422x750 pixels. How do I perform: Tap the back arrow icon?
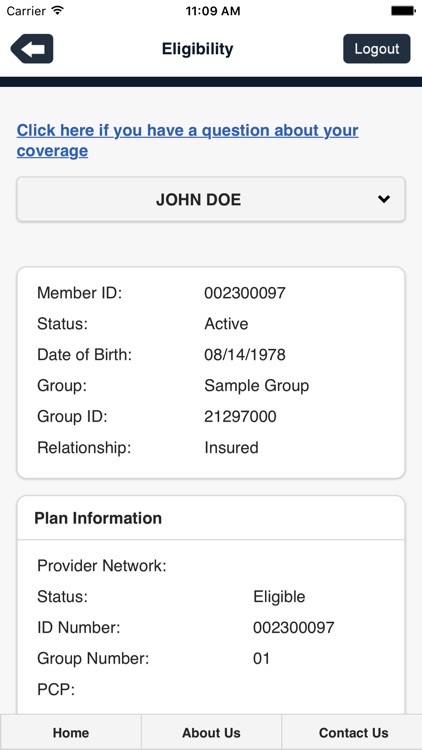pos(32,49)
